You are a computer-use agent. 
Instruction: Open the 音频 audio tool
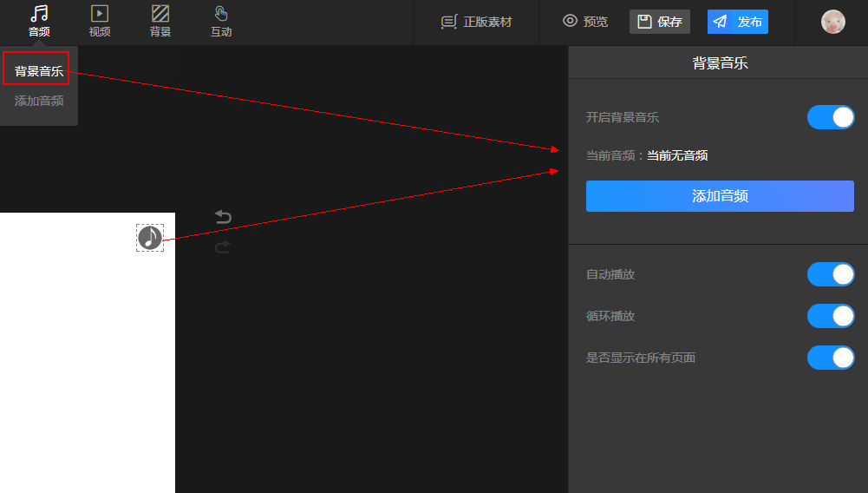39,21
